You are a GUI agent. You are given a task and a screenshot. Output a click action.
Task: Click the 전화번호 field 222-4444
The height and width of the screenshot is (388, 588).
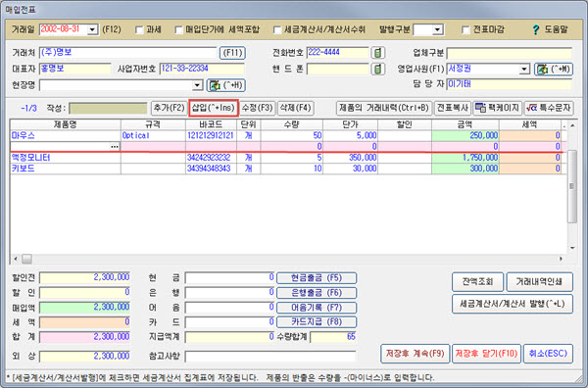[337, 53]
